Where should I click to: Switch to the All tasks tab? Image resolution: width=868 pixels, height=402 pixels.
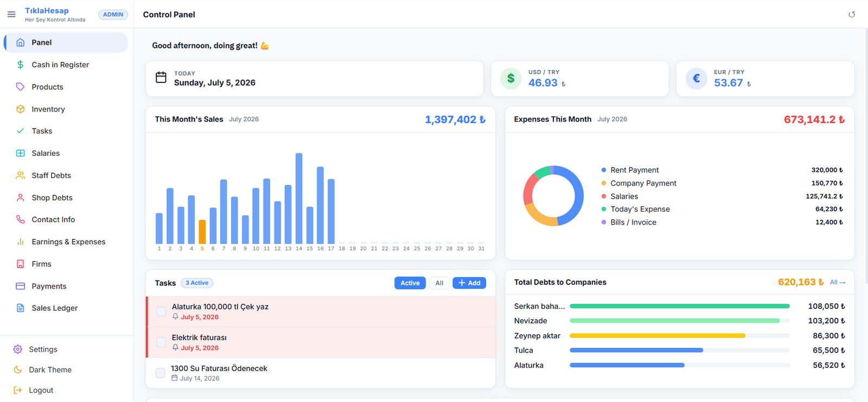(439, 283)
